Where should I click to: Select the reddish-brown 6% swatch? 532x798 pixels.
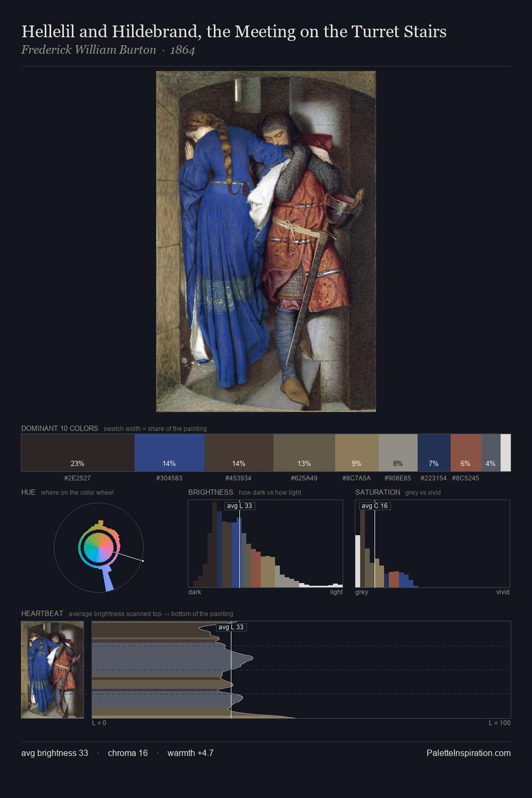(x=466, y=453)
